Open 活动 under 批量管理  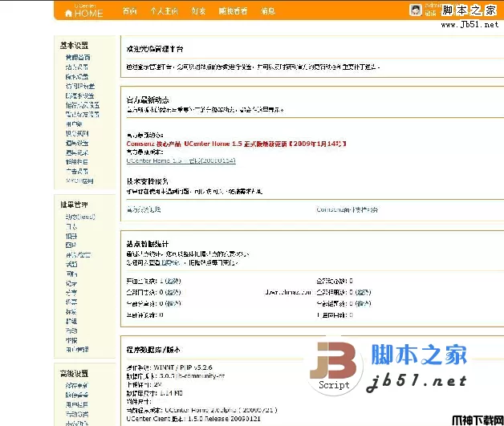pyautogui.click(x=71, y=331)
